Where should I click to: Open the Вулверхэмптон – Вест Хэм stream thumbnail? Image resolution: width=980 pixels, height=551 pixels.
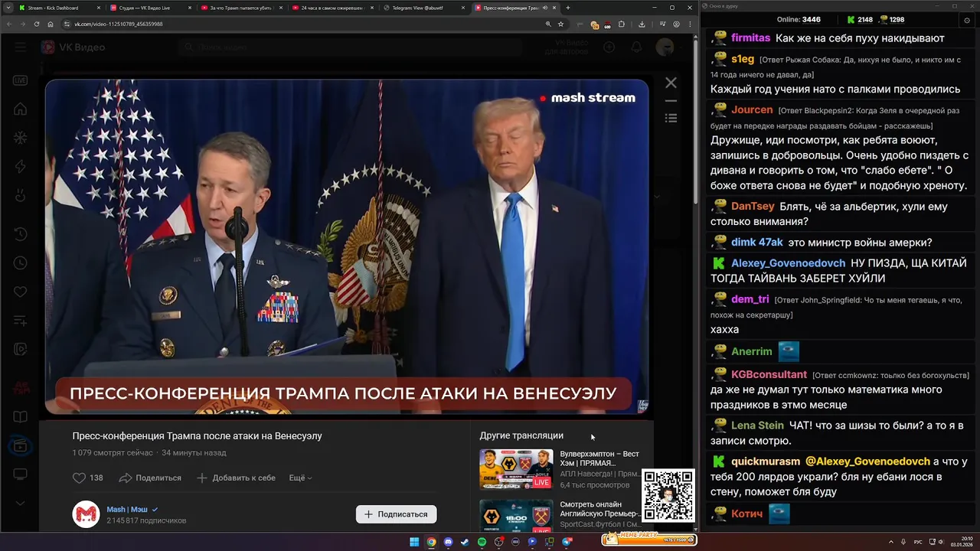516,468
